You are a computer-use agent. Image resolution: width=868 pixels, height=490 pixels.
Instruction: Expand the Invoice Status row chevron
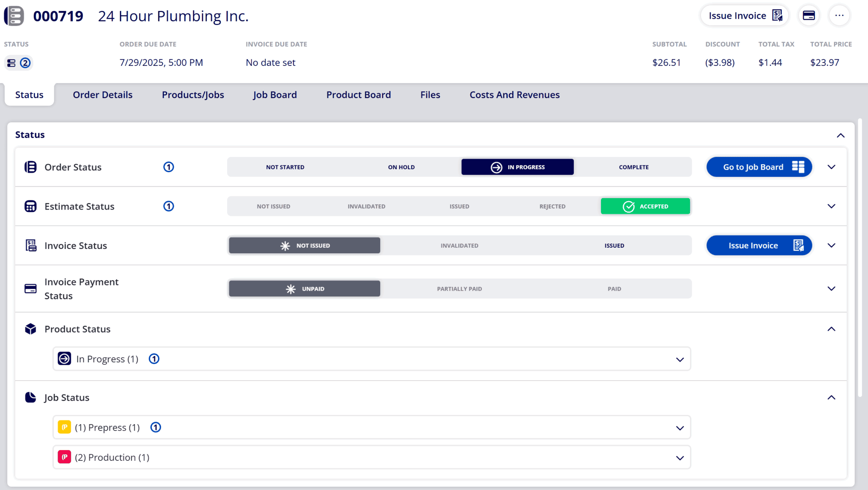tap(832, 245)
